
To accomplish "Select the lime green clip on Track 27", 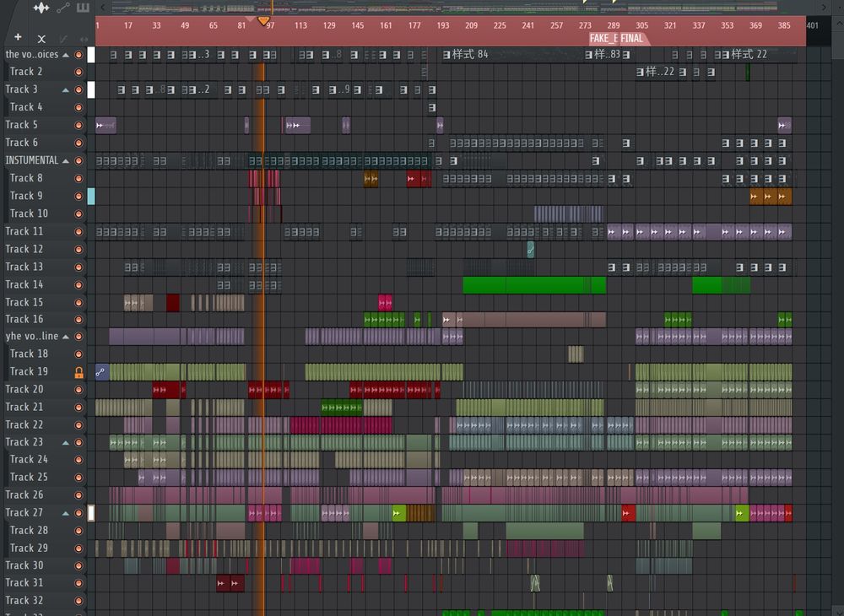I will tap(399, 513).
